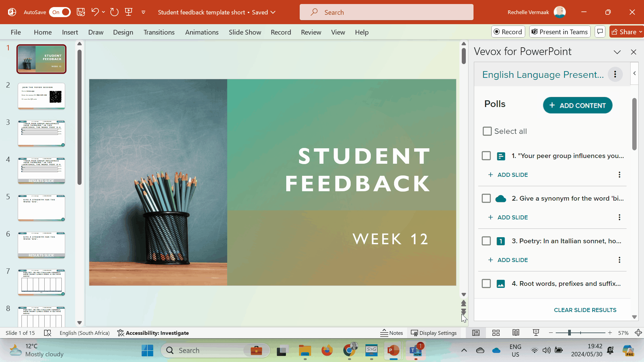The height and width of the screenshot is (362, 644).
Task: Open the comments pane icon
Action: (600, 32)
